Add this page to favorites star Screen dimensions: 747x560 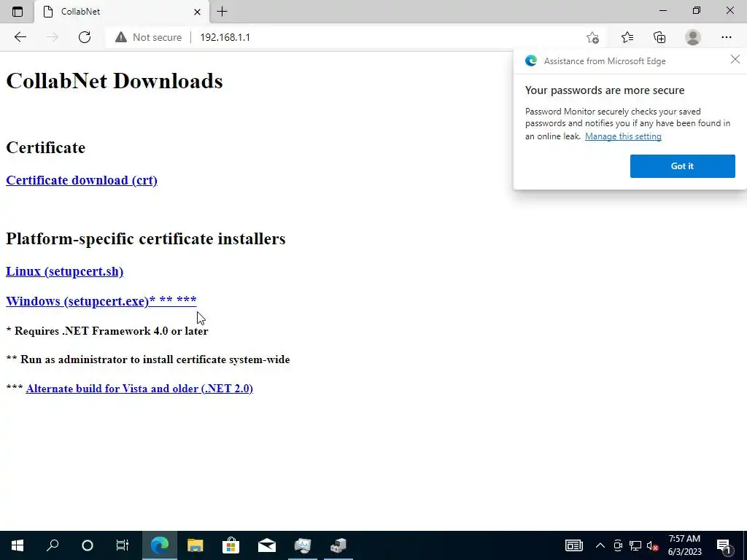click(x=592, y=37)
